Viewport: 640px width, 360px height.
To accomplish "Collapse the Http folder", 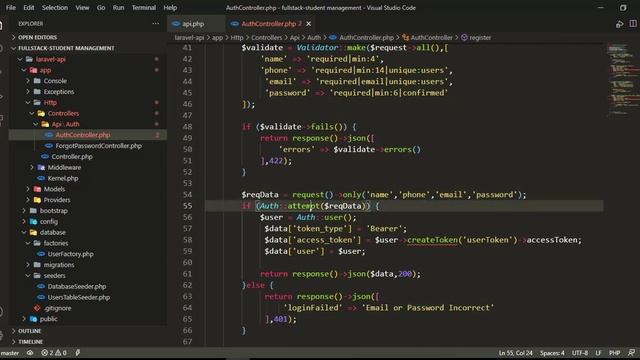I will (x=50, y=102).
